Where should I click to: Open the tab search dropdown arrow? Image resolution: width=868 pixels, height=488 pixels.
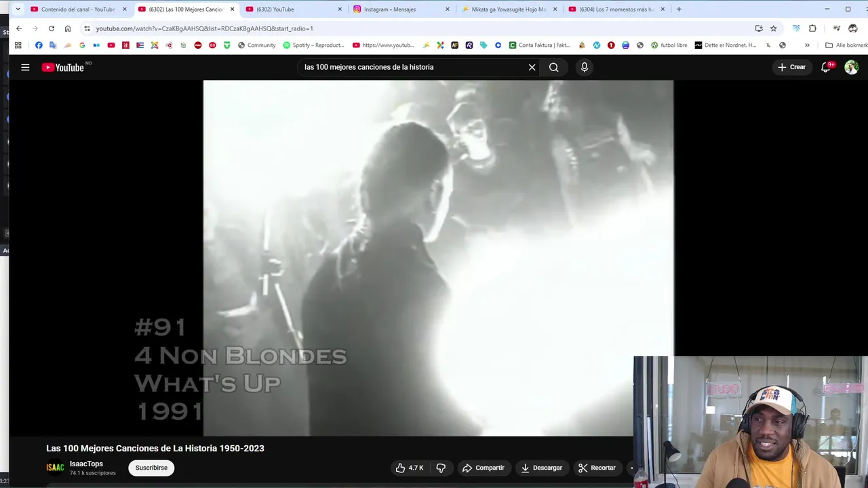[18, 9]
